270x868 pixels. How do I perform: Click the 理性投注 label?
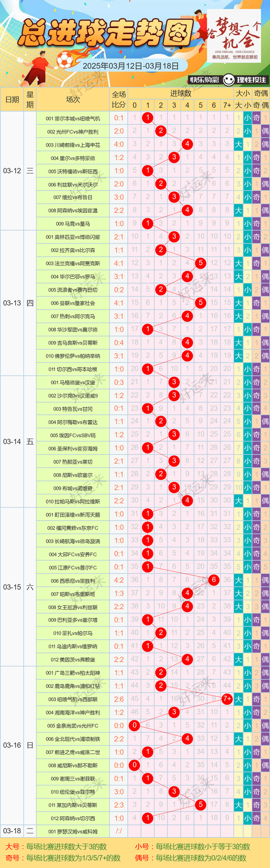252,80
